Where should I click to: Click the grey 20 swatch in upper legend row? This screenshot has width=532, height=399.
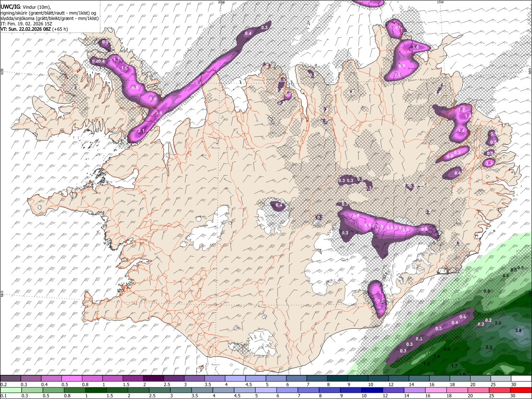pos(480,379)
